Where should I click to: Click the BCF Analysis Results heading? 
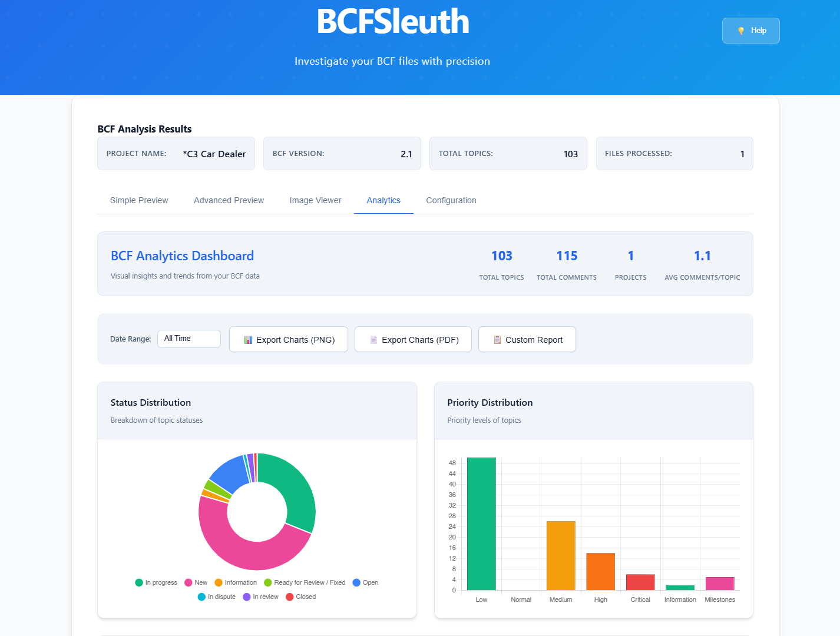144,129
